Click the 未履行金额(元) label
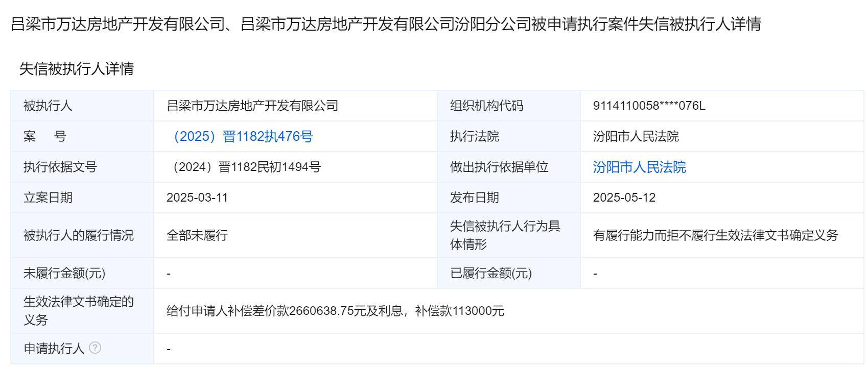Screen dimensions: 868x368 point(64,273)
